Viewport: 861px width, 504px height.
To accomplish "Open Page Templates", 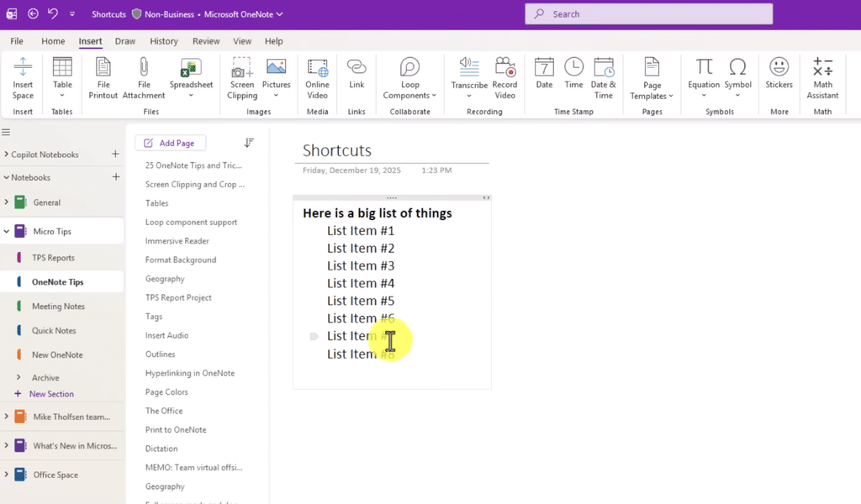I will (652, 78).
